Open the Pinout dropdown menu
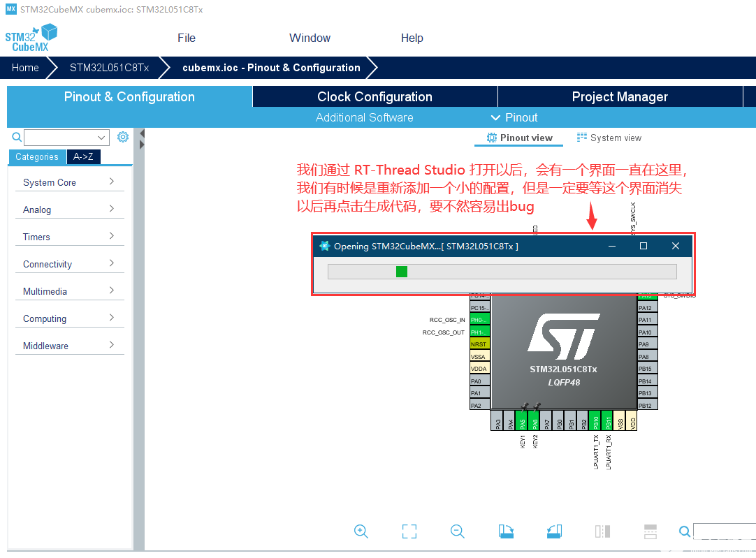756x558 pixels. 514,117
